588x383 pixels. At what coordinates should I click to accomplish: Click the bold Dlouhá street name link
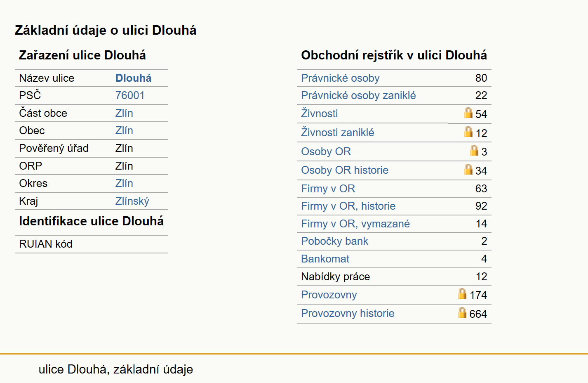(133, 78)
